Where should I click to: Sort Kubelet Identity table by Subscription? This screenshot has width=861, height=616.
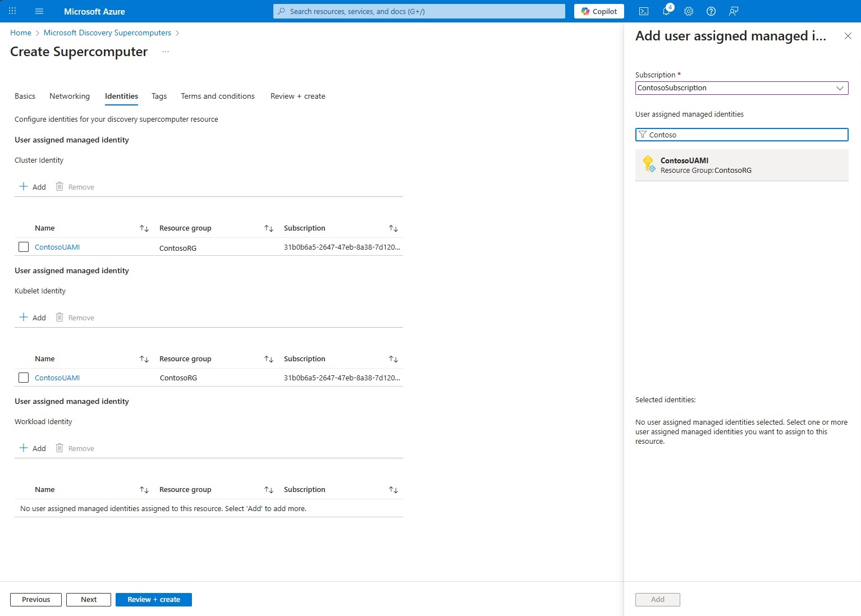393,359
